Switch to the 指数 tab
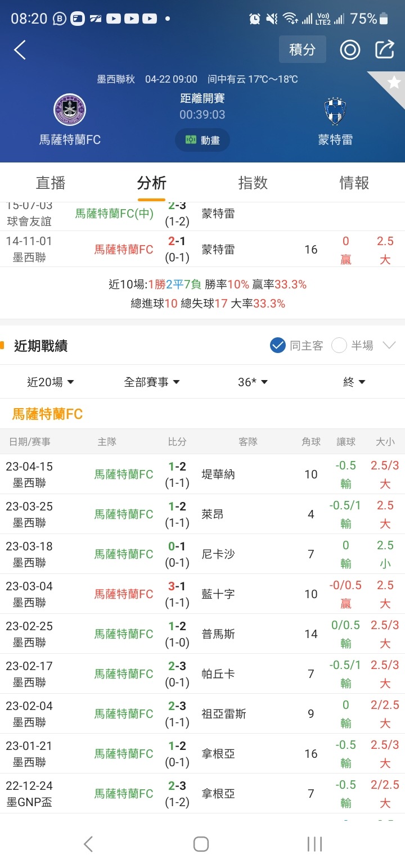This screenshot has width=405, height=868. pos(253,183)
